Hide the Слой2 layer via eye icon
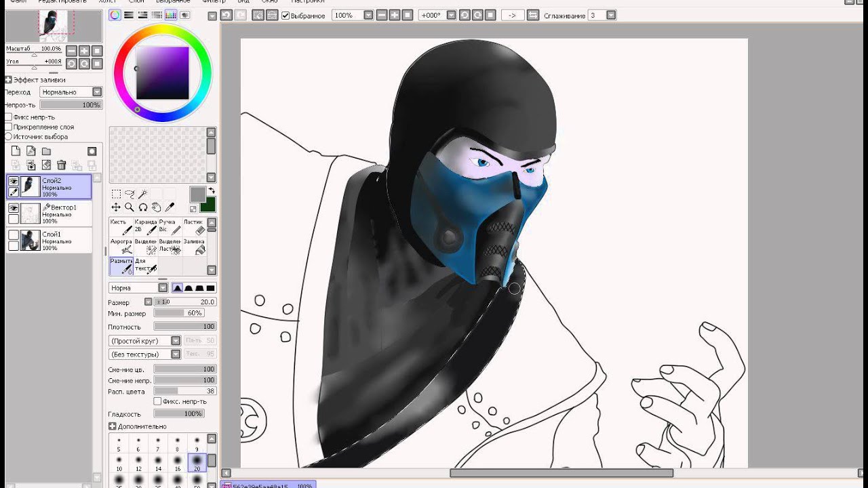Image resolution: width=868 pixels, height=488 pixels. (x=13, y=181)
